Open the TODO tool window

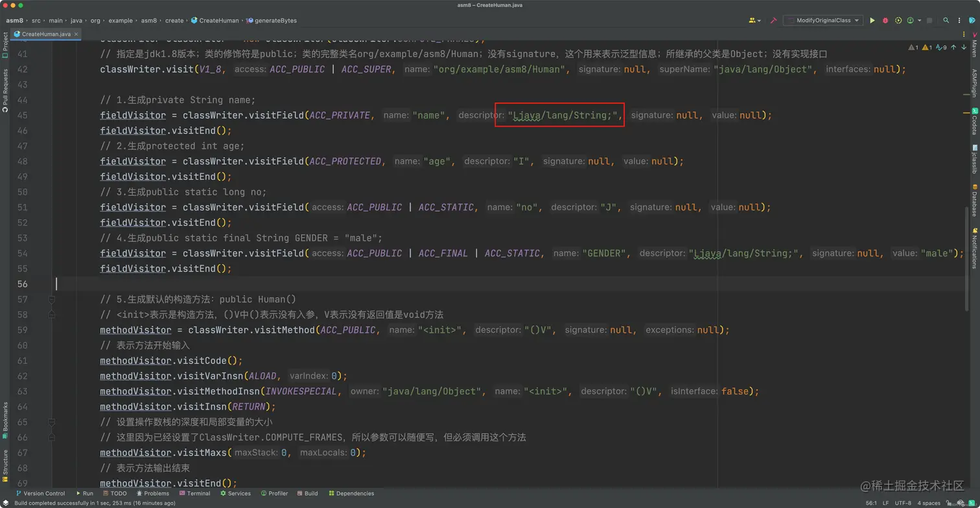(115, 494)
